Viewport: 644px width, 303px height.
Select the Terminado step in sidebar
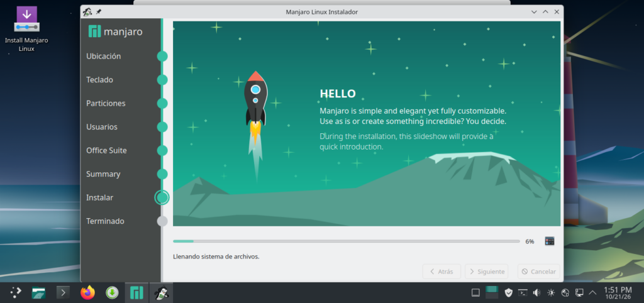click(x=105, y=221)
